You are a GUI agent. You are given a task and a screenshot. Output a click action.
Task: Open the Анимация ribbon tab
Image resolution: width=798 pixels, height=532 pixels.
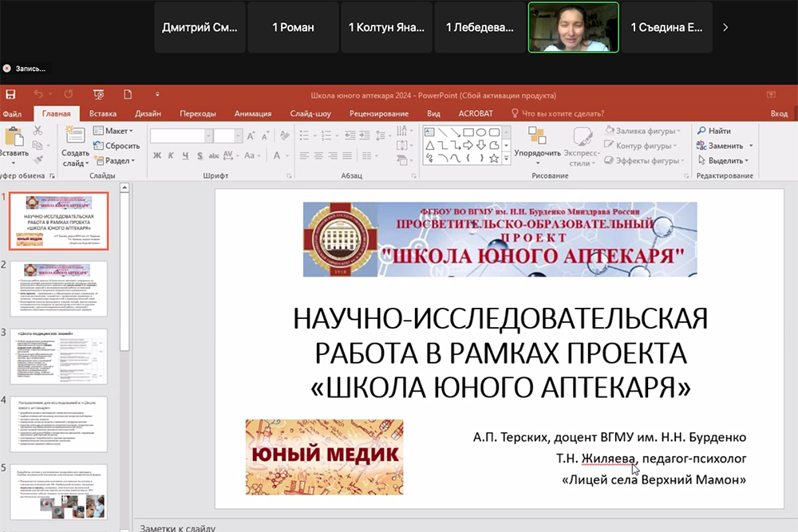click(253, 113)
